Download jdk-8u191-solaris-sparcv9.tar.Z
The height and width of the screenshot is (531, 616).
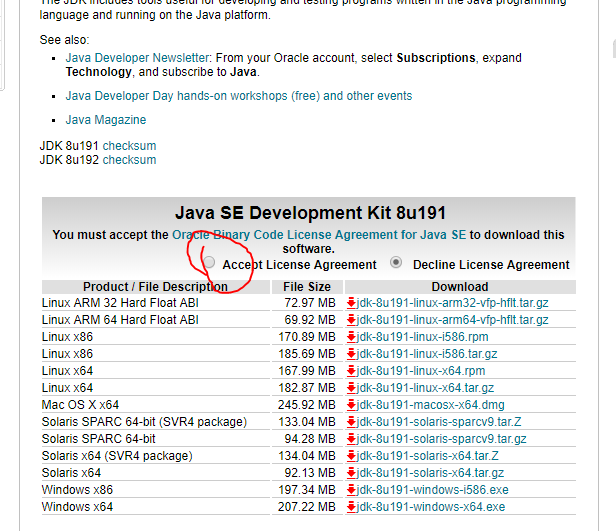pos(439,422)
